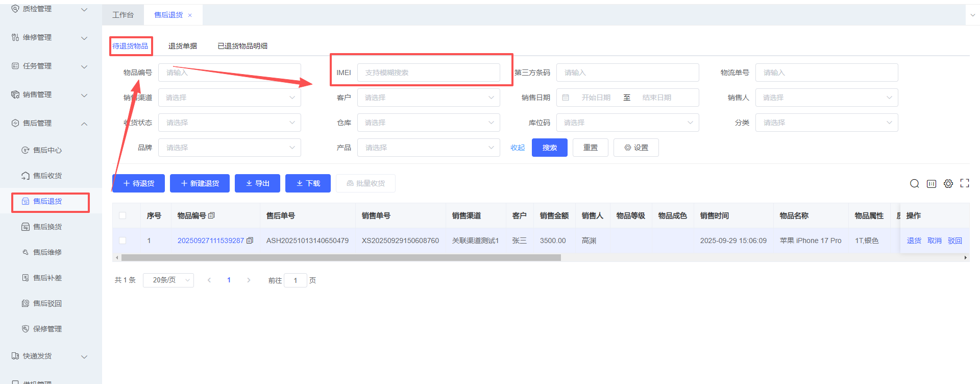Check the first row checkbox

(x=122, y=241)
